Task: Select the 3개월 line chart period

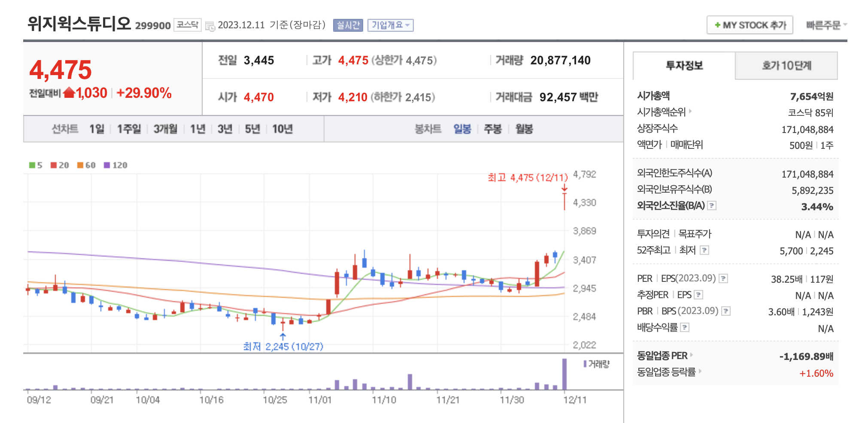Action: coord(166,129)
